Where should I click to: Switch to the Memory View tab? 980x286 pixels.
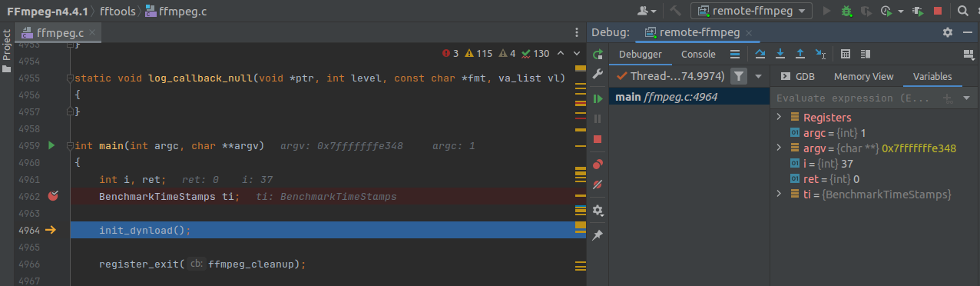[864, 76]
